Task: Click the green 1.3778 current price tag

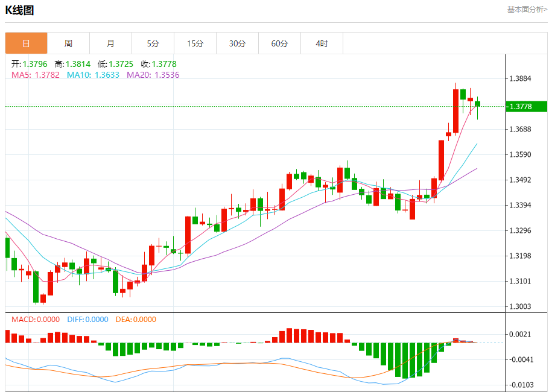Action: pyautogui.click(x=525, y=107)
